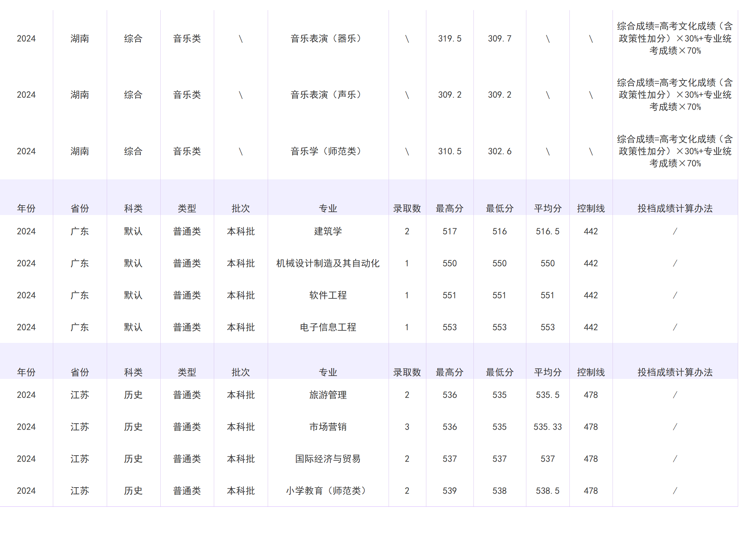Screen dimensions: 756x534
Task: Click the 最高分 column header
Action: coord(450,208)
